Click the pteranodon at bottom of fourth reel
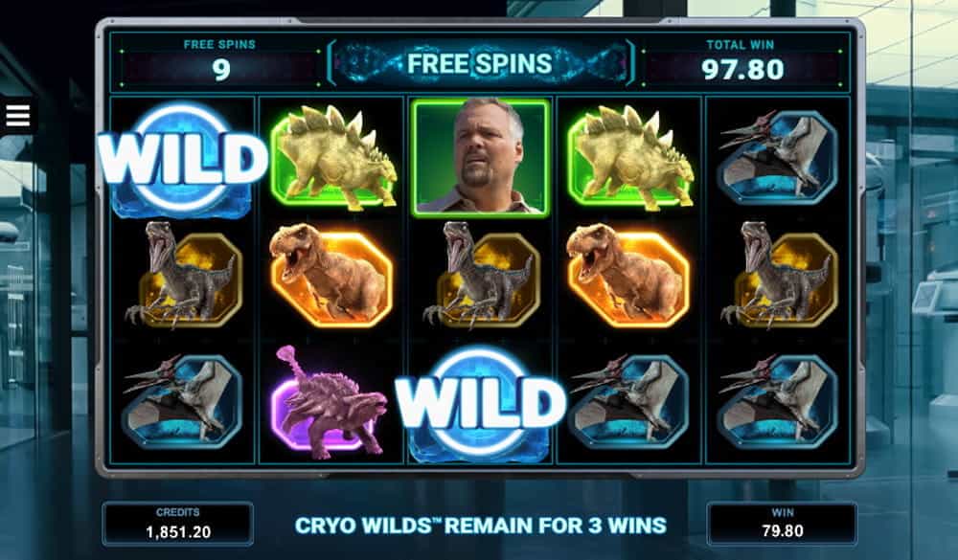958x560 pixels. [629, 400]
